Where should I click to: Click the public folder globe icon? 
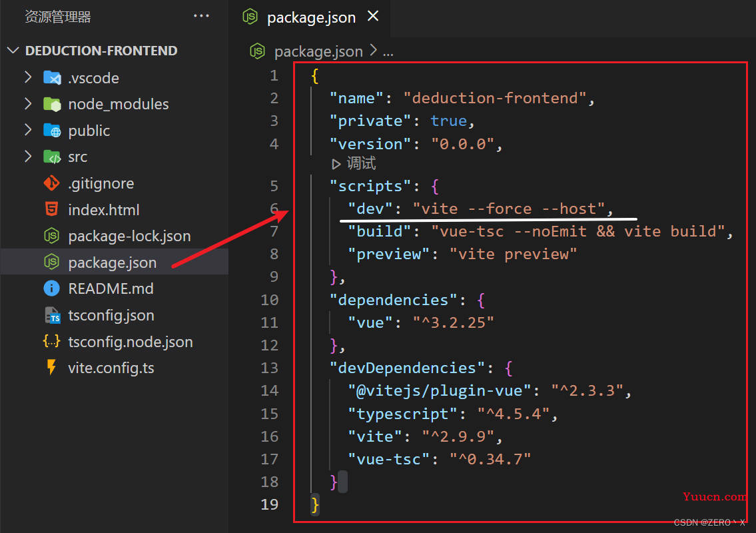52,130
